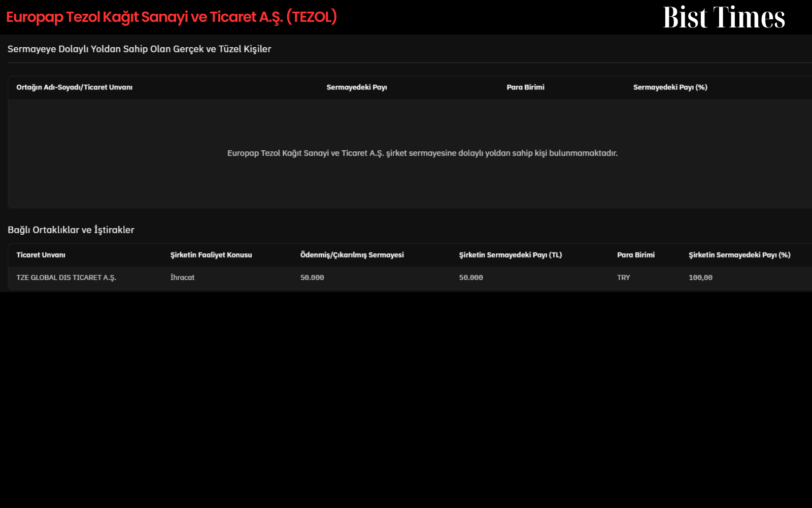Sort by the top Para Birimi column

pyautogui.click(x=525, y=87)
